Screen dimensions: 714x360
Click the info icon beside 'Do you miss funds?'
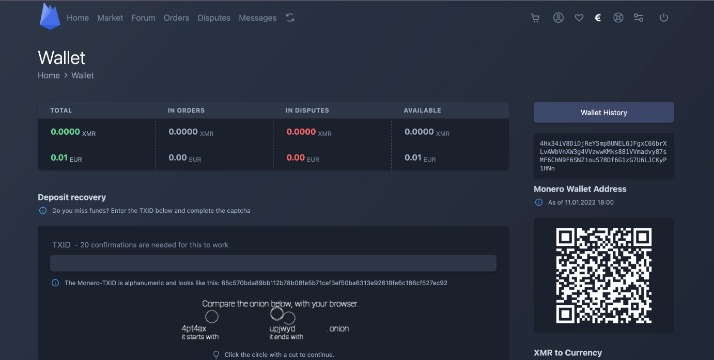(43, 211)
